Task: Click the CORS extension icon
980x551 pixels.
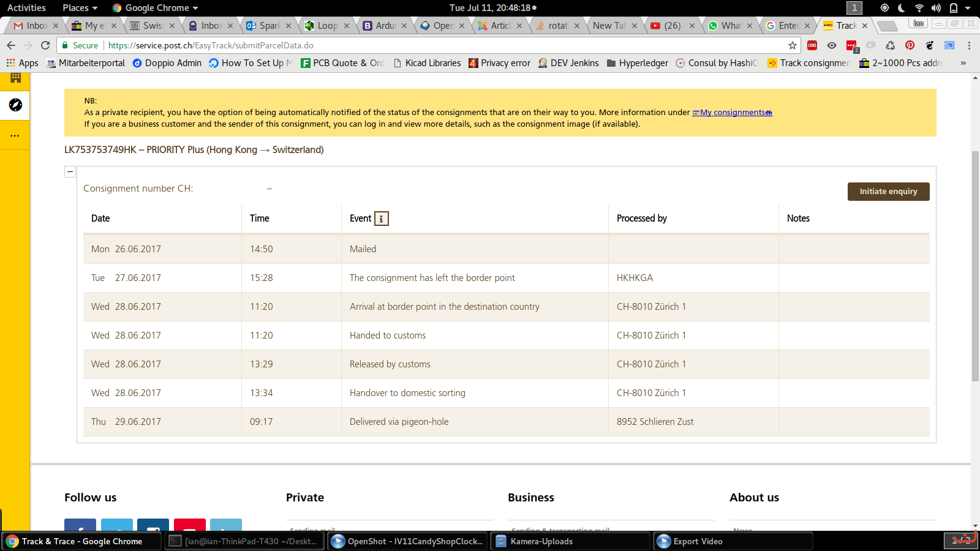Action: point(812,45)
